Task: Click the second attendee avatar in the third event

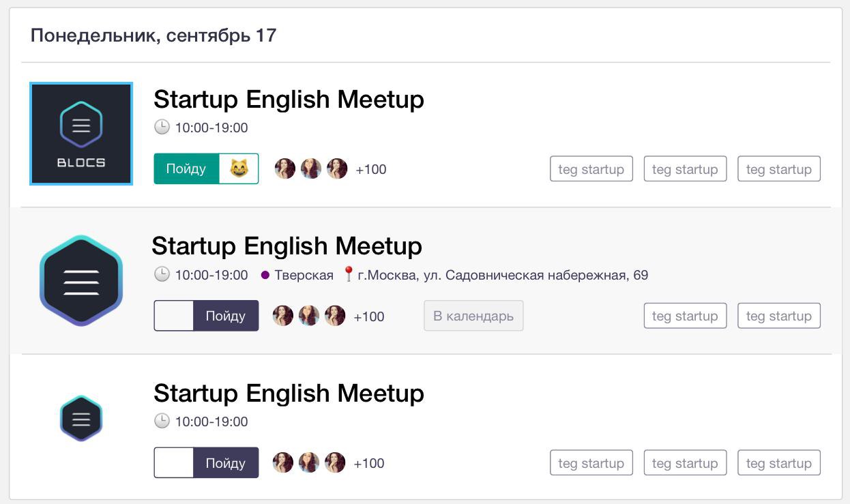Action: point(309,462)
